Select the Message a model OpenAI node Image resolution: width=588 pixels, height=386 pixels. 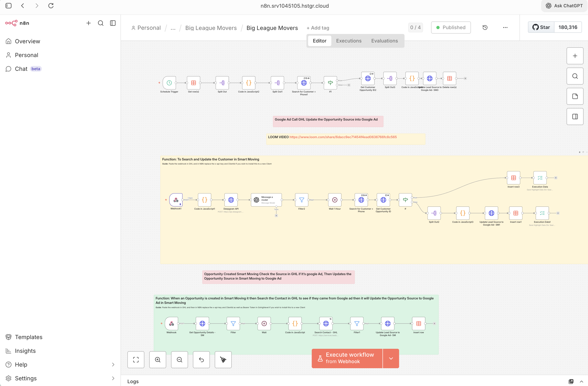266,200
